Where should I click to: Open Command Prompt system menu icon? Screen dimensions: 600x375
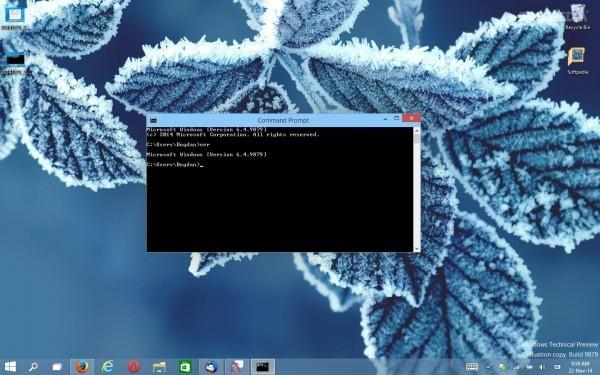[153, 120]
